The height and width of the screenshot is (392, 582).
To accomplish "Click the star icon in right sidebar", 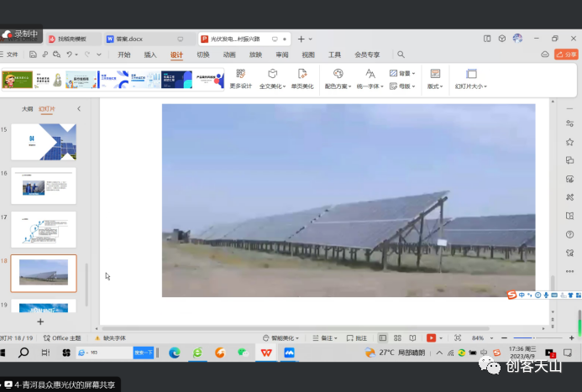I will point(569,142).
